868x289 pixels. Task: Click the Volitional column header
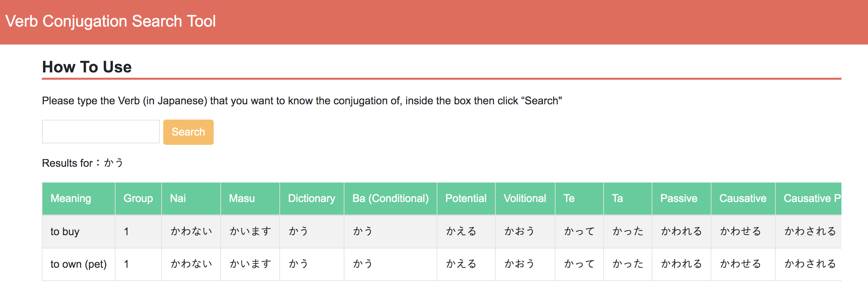tap(525, 198)
